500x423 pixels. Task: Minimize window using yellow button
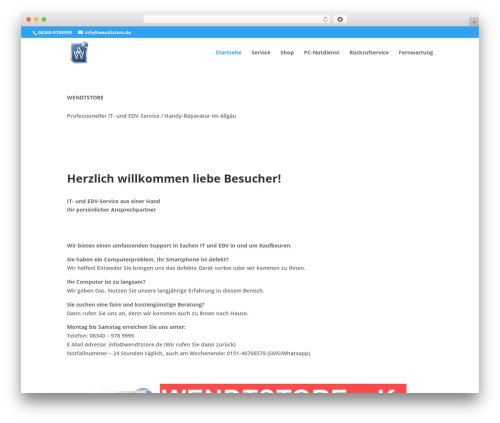tap(36, 20)
